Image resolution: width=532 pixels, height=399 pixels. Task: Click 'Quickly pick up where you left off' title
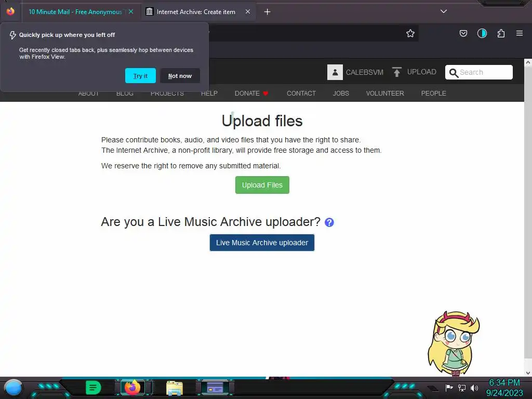(67, 35)
